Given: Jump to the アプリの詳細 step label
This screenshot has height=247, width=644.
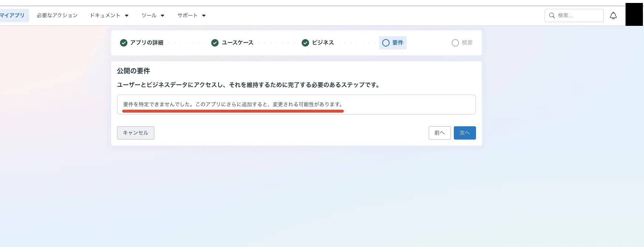Looking at the screenshot, I should pos(147,43).
